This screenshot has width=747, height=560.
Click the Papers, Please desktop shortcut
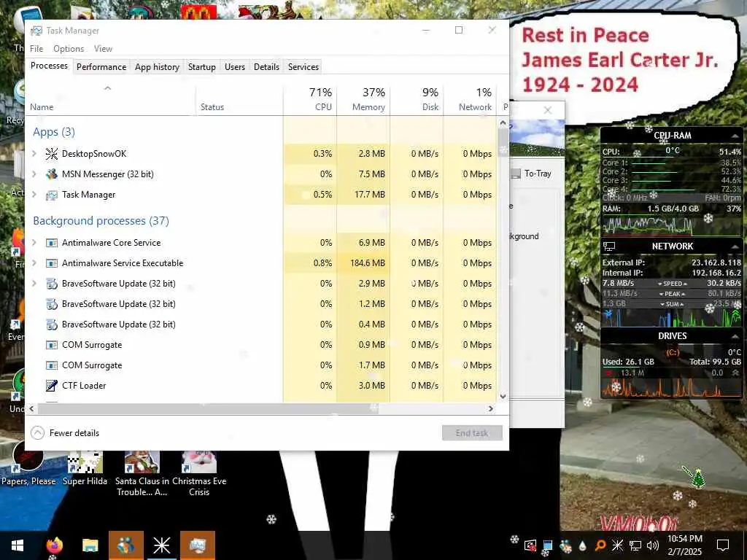point(28,464)
